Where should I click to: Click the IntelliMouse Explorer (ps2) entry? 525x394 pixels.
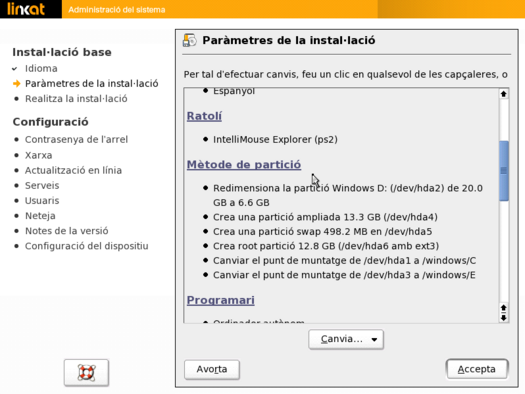click(x=275, y=140)
